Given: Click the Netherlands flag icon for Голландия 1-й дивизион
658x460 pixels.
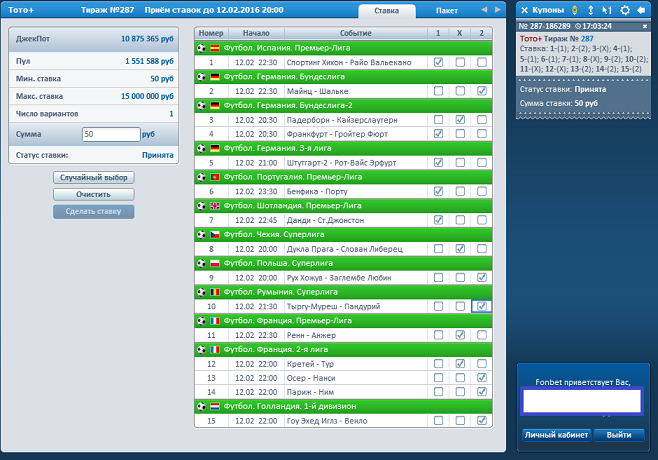Looking at the screenshot, I should (215, 406).
